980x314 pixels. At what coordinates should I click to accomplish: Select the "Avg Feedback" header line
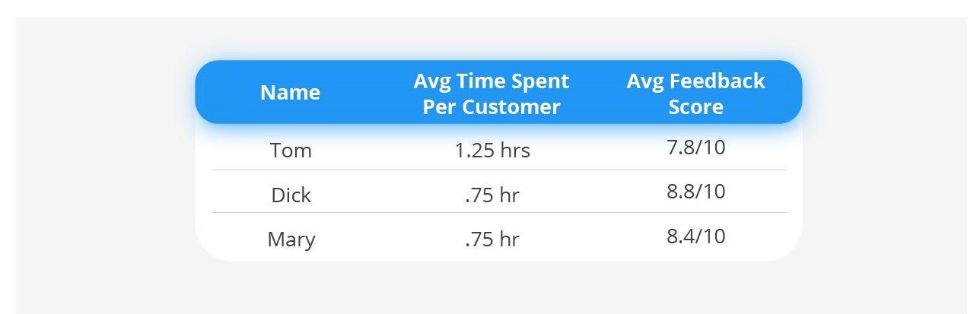coord(695,81)
